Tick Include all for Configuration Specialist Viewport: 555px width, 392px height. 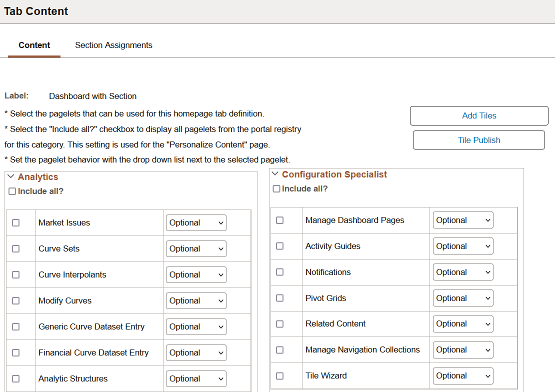tap(276, 189)
